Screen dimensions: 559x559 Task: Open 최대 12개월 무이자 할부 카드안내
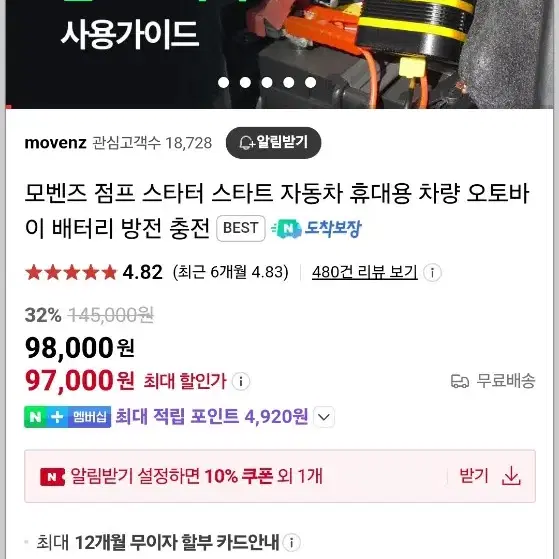click(158, 543)
